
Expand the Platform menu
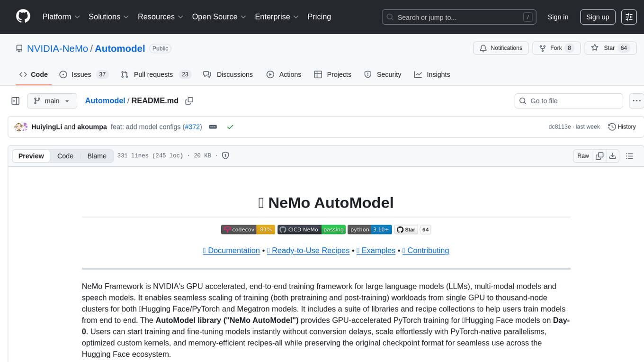coord(61,17)
